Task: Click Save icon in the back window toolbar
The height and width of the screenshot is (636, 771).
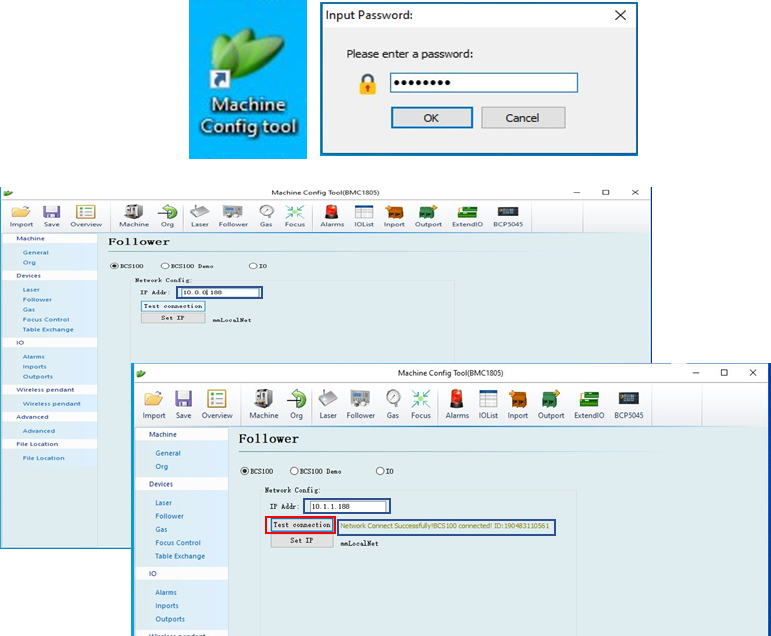Action: (x=51, y=216)
